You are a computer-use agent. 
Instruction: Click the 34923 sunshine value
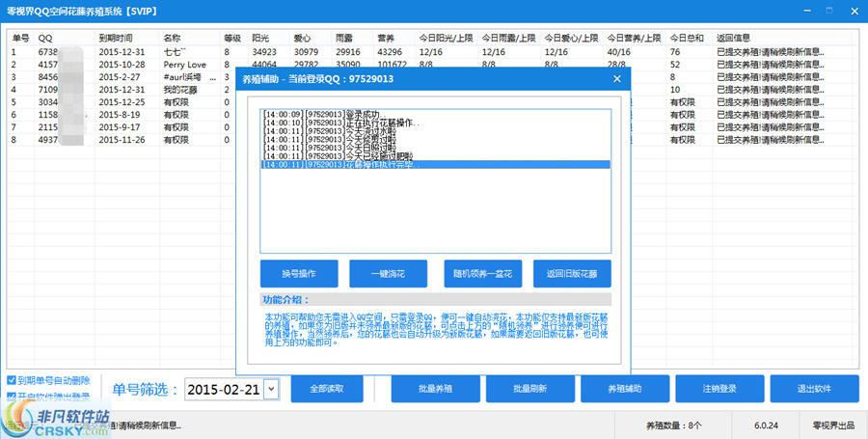pos(264,52)
